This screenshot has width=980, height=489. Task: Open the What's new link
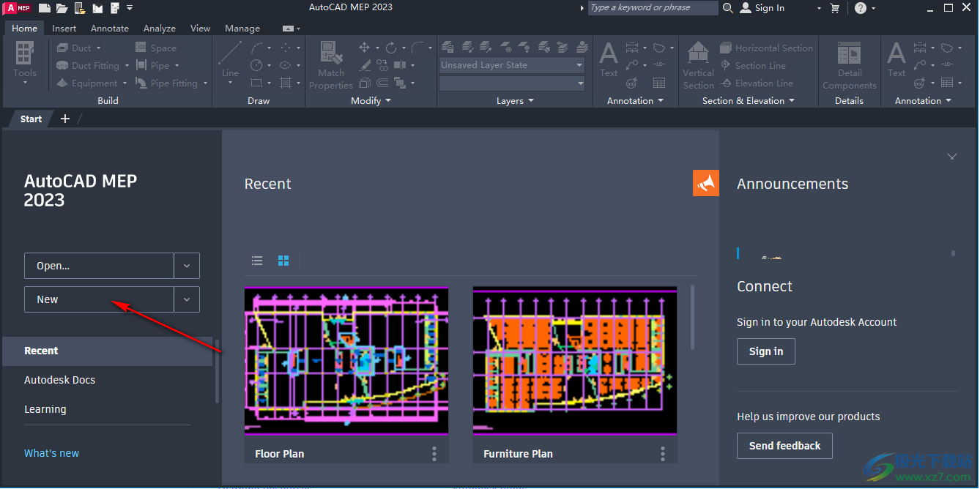point(51,453)
